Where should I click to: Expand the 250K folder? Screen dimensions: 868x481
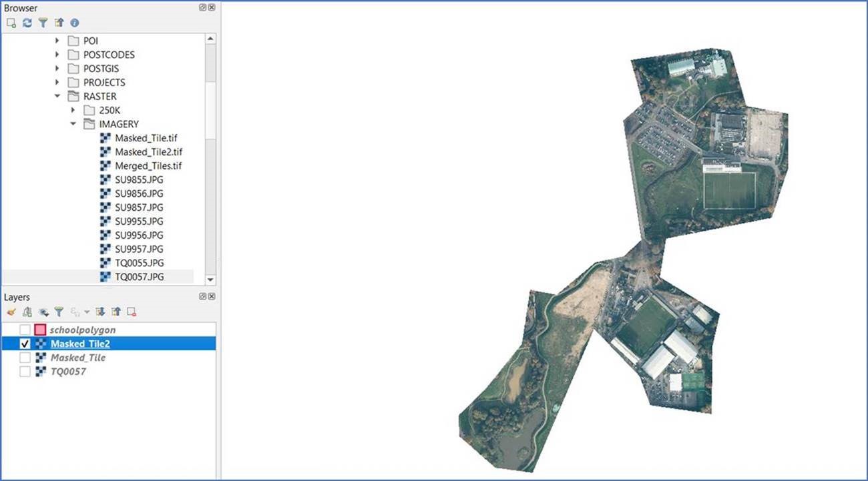click(73, 109)
